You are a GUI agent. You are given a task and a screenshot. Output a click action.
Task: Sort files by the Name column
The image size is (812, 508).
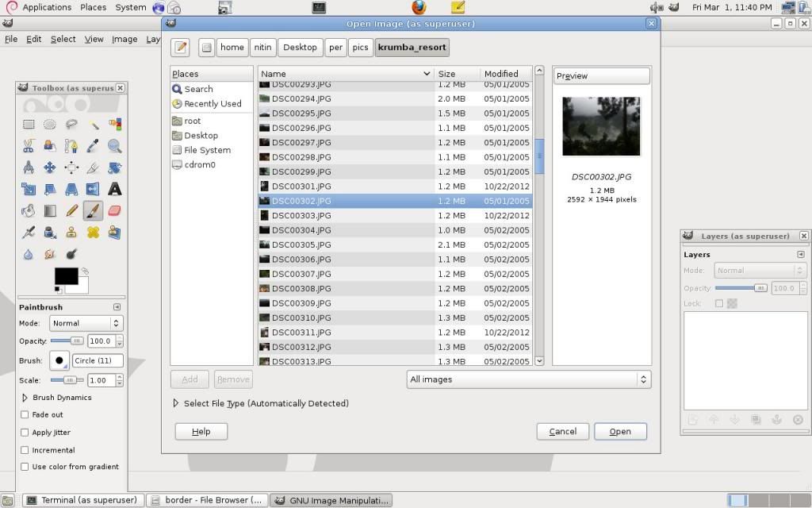[x=346, y=74]
